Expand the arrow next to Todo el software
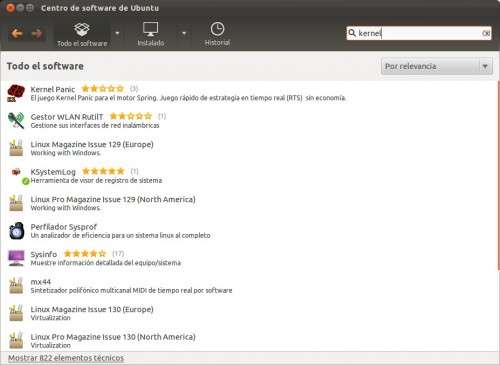Image resolution: width=500 pixels, height=365 pixels. 117,33
